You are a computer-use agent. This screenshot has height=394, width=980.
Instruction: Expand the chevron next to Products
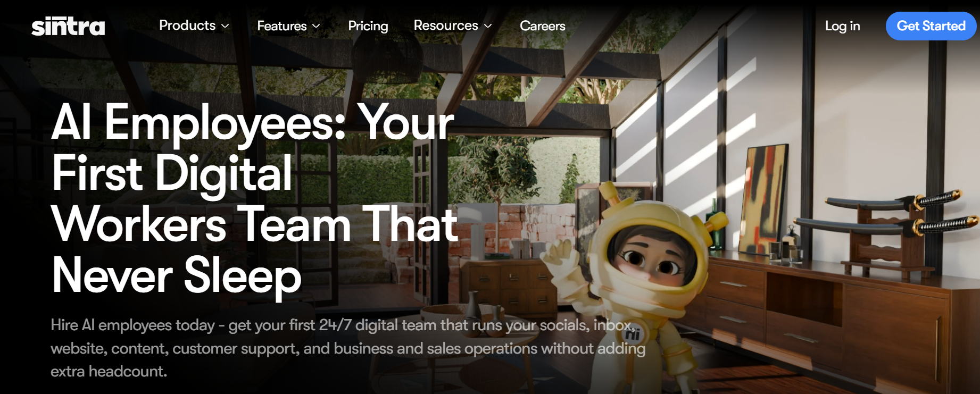pyautogui.click(x=225, y=26)
